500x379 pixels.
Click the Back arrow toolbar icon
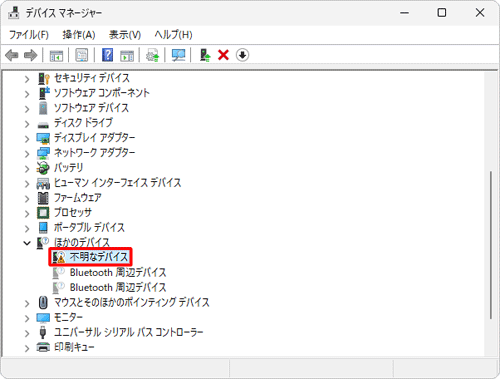coord(12,55)
